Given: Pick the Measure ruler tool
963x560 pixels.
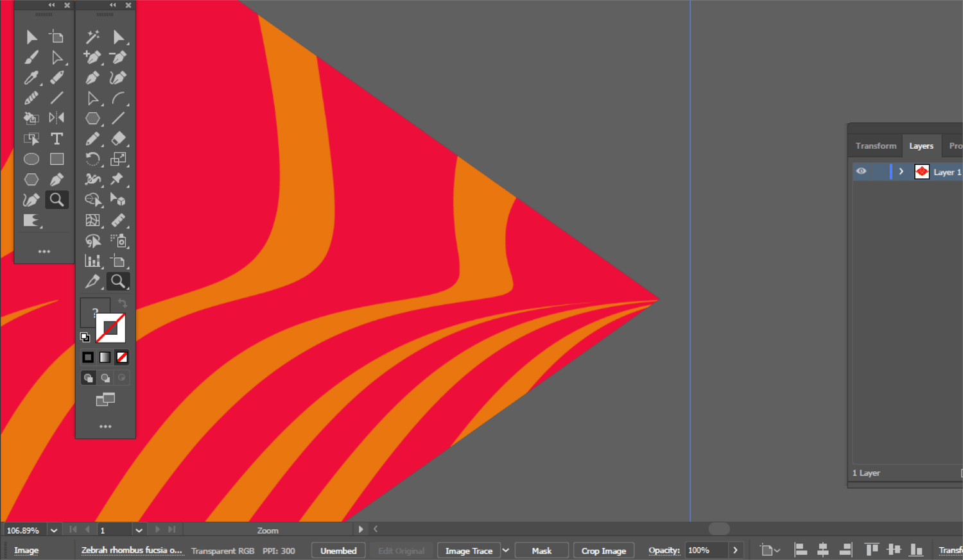Looking at the screenshot, I should tap(118, 220).
